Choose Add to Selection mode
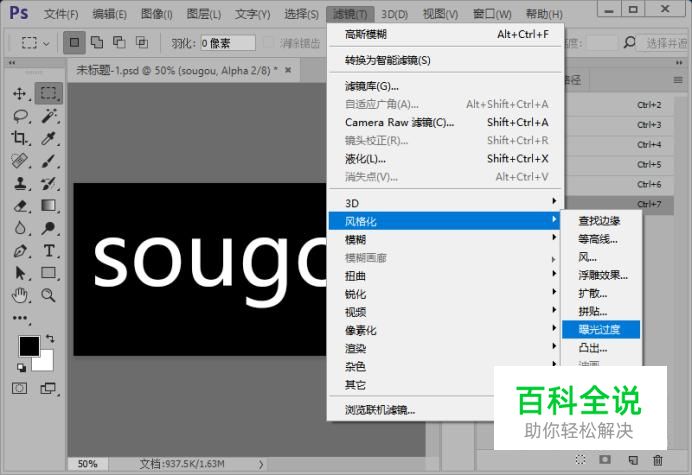This screenshot has height=475, width=692. 97,42
